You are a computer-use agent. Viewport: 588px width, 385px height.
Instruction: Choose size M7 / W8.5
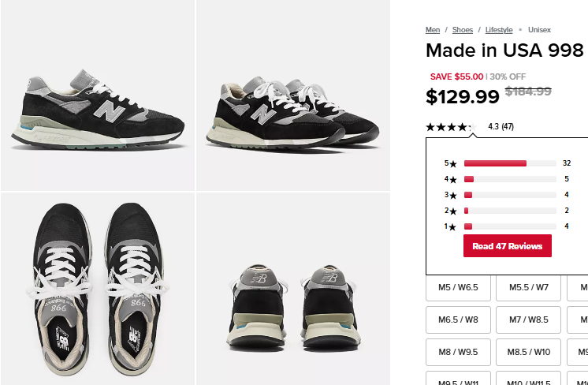528,320
